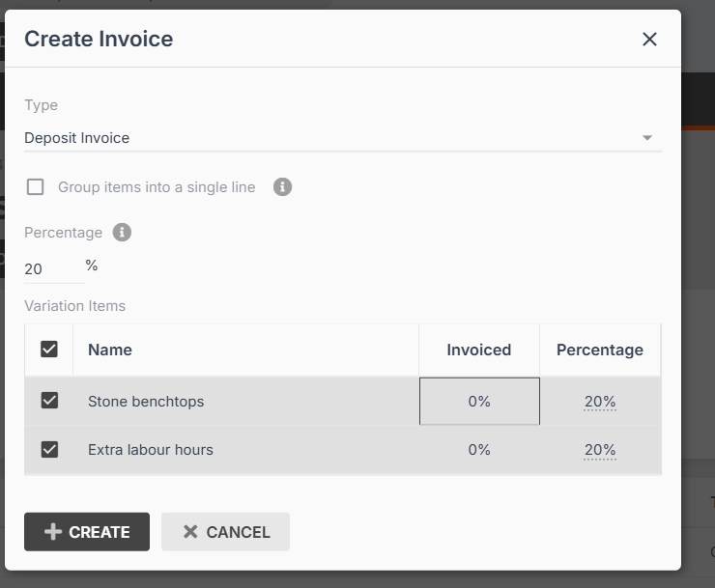Click the Percentage column header
The width and height of the screenshot is (715, 588).
pyautogui.click(x=599, y=350)
